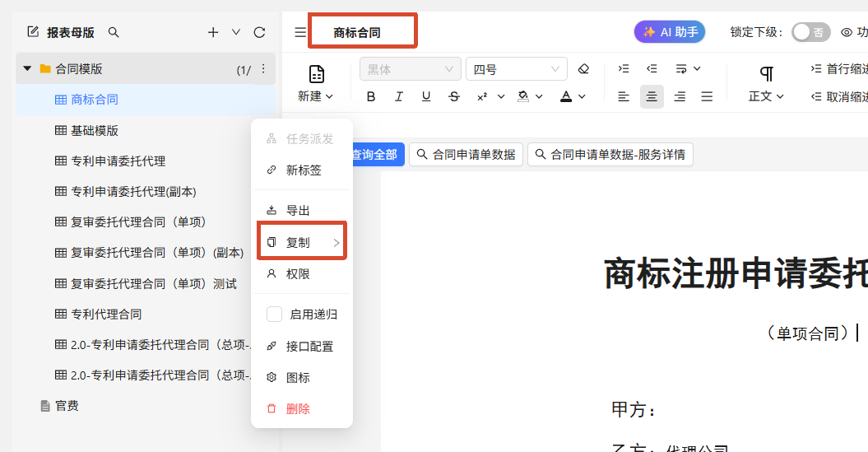Align text left
Screen dimensions: 868x452
click(x=624, y=96)
